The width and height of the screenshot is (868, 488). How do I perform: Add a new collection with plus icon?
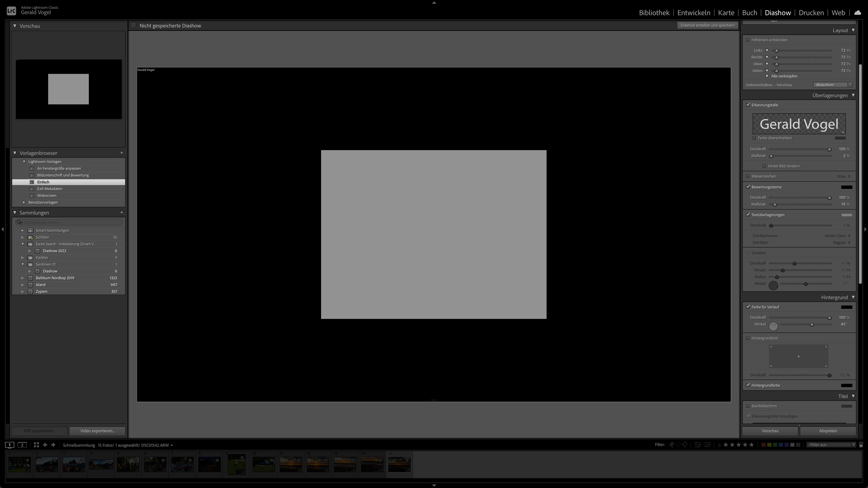(x=122, y=212)
